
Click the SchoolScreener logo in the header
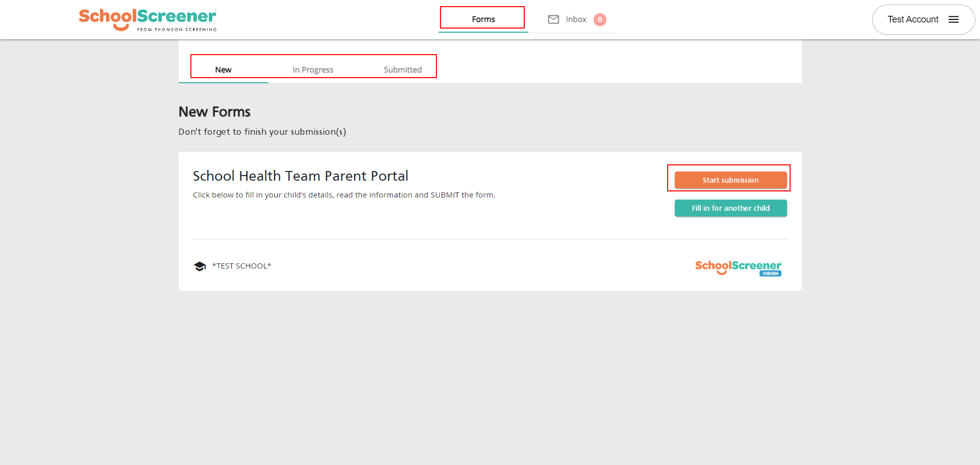[147, 17]
